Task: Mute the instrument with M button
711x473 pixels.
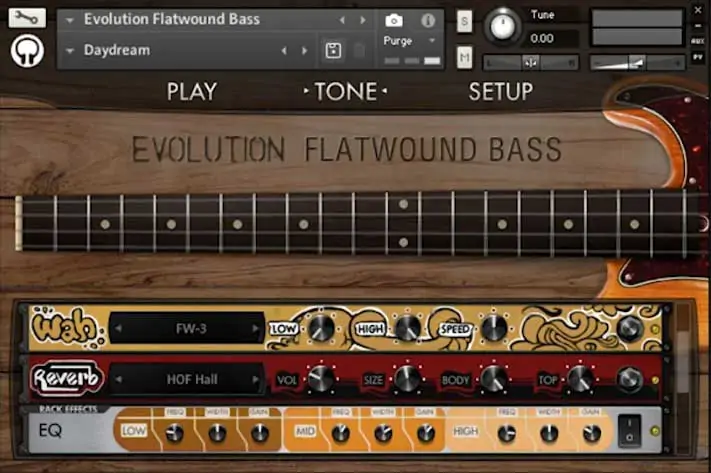Action: click(465, 58)
